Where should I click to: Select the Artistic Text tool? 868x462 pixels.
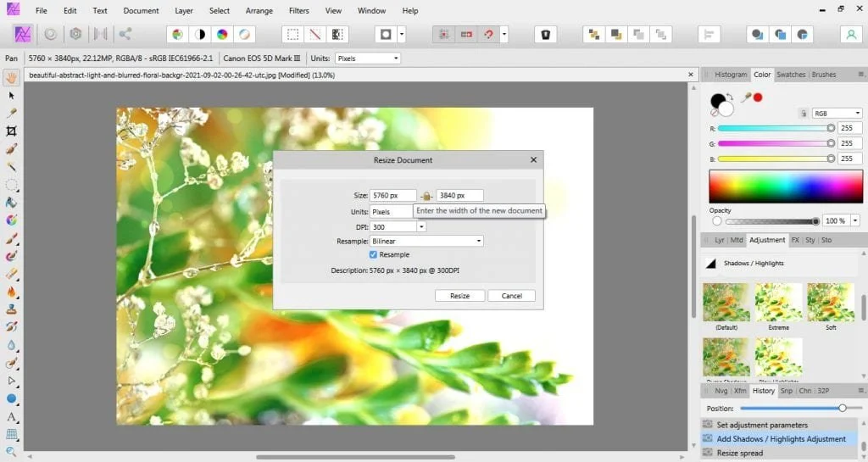[x=11, y=416]
